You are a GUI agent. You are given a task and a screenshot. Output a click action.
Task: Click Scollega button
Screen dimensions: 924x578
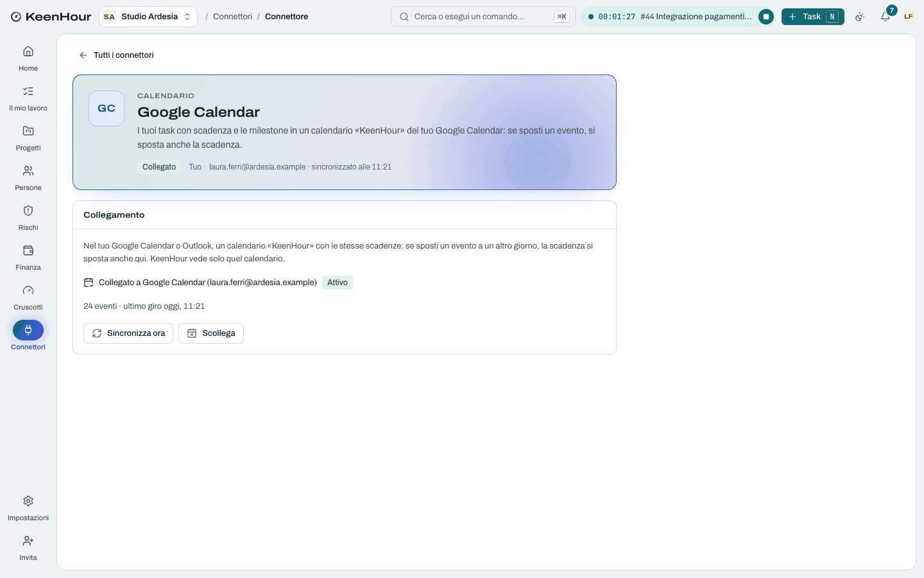[211, 333]
